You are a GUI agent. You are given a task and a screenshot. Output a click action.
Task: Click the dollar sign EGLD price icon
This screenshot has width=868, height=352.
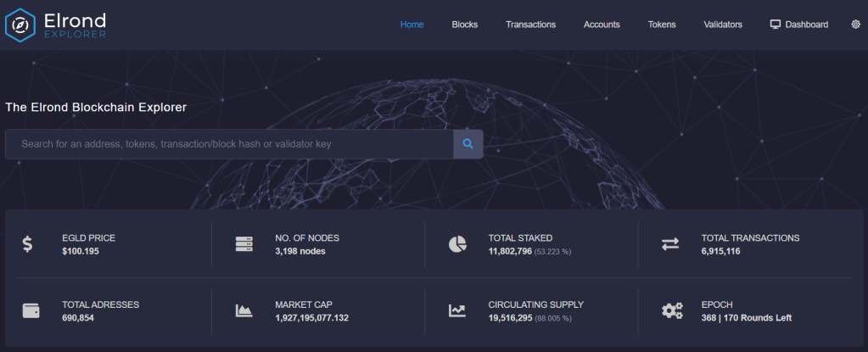click(x=28, y=244)
